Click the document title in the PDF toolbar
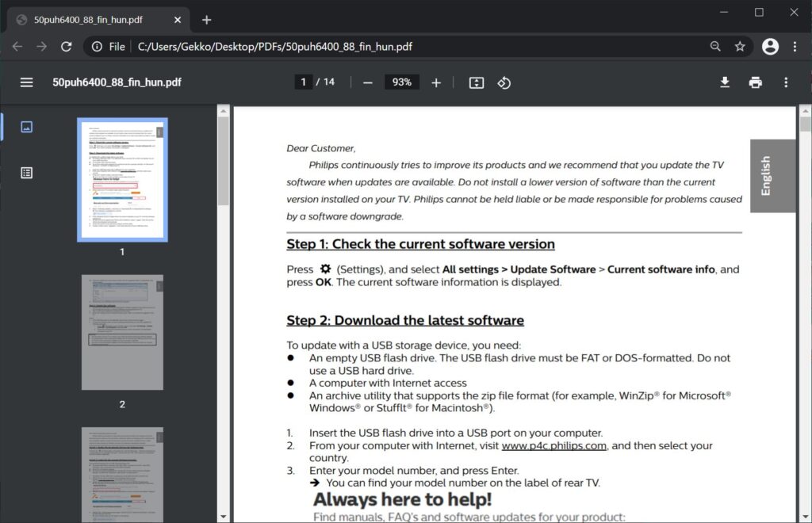This screenshot has height=523, width=812. (x=117, y=82)
